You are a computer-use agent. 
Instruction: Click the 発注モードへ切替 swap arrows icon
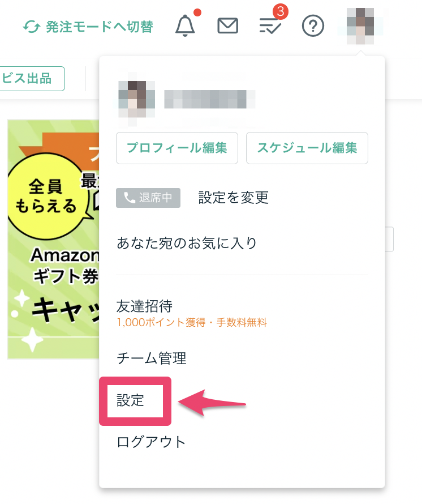(32, 26)
